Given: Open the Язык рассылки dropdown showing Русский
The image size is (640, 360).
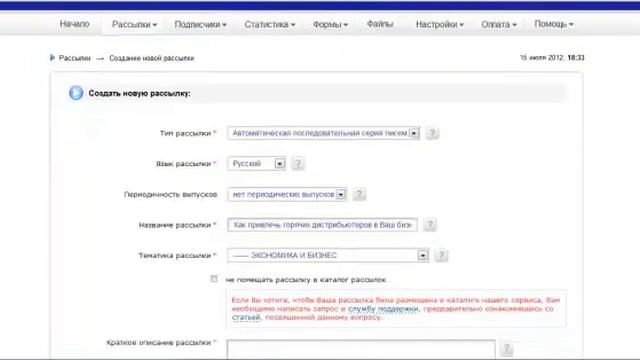Looking at the screenshot, I should click(x=256, y=164).
